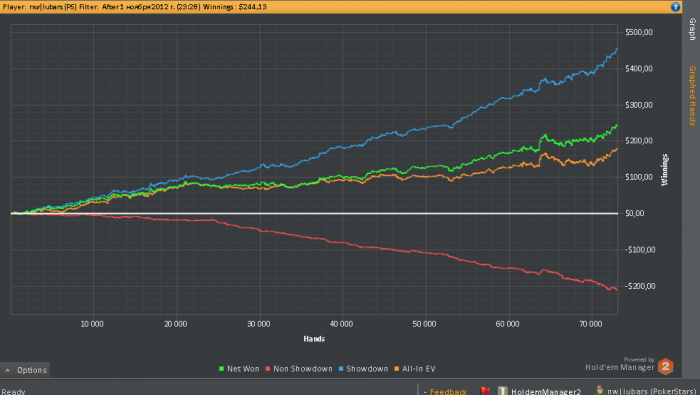700x395 pixels.
Task: Click the Hold'em Manager 2 logo
Action: click(x=665, y=367)
